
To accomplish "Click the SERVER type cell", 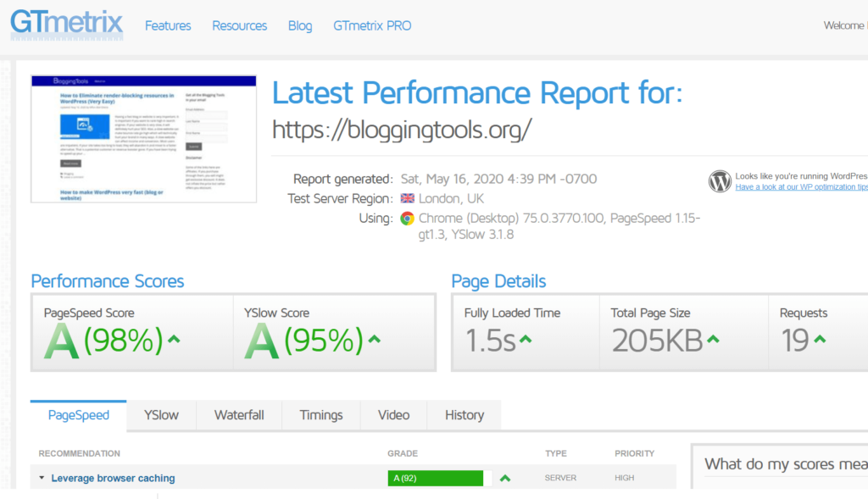I will [x=560, y=478].
